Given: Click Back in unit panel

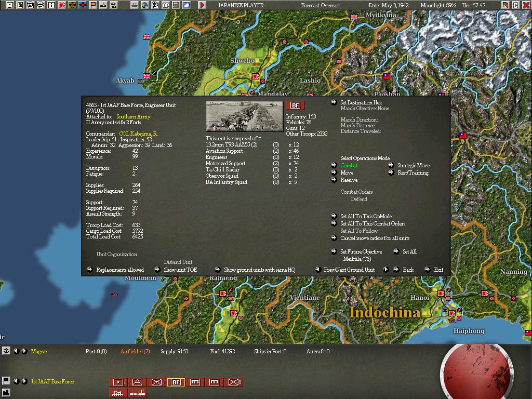Looking at the screenshot, I should (x=408, y=270).
